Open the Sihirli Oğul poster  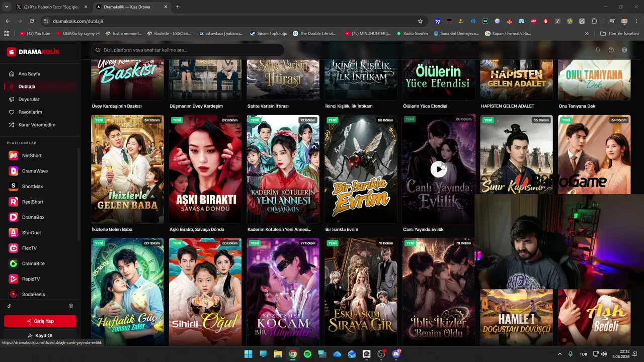point(205,292)
